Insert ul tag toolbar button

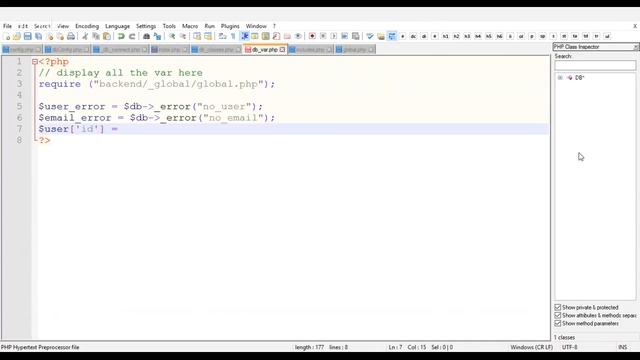click(x=607, y=36)
